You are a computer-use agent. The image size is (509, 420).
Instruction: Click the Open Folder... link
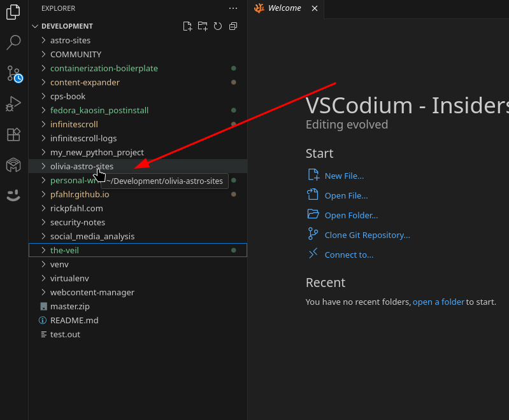[351, 216]
